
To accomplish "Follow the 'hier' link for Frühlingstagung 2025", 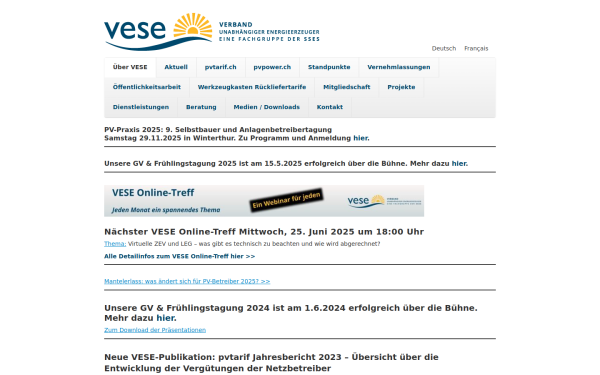I will coord(460,163).
